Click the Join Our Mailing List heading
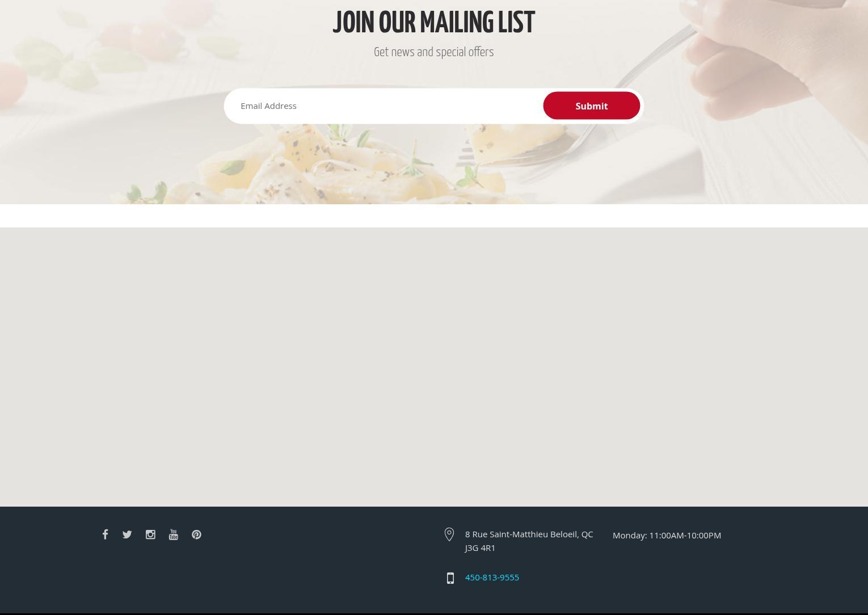The width and height of the screenshot is (868, 615). (434, 23)
